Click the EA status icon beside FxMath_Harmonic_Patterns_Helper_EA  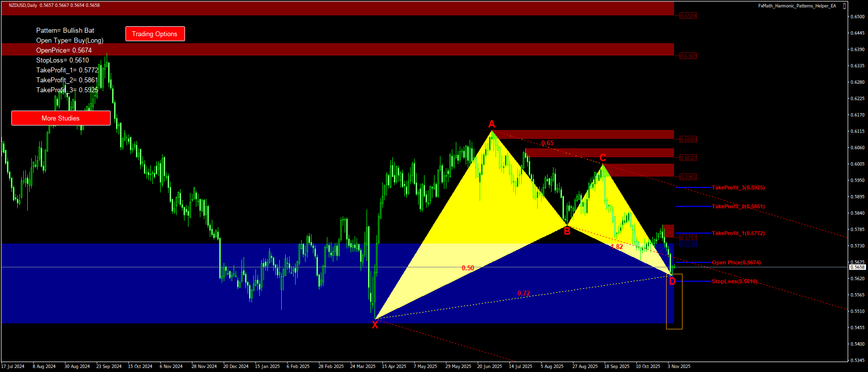(845, 6)
